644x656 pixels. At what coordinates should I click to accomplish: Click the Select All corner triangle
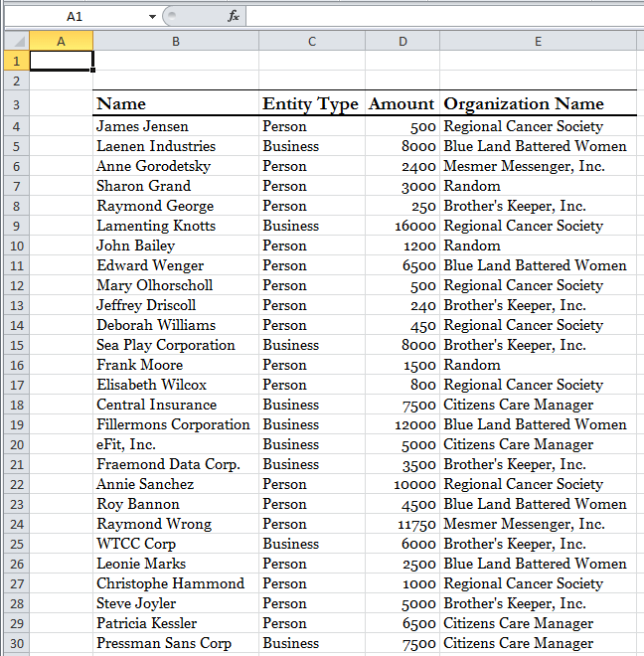point(17,41)
